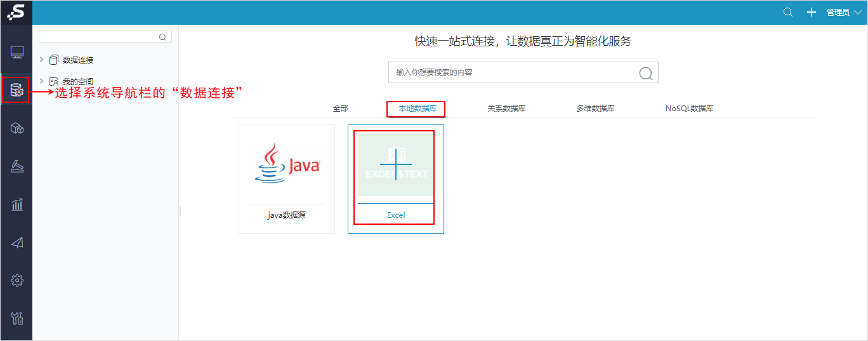
Task: Open the analysis display sidebar icon
Action: [17, 167]
